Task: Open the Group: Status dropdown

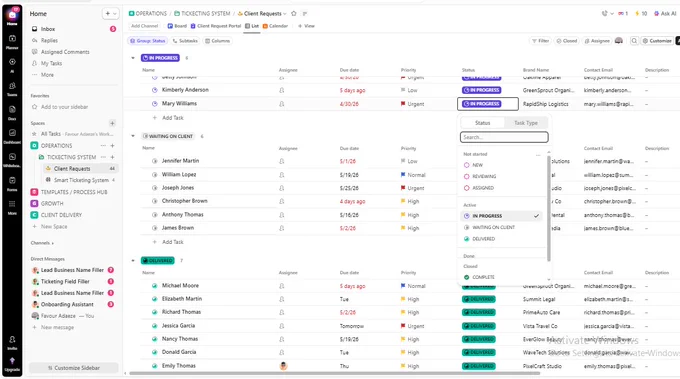Action: [147, 41]
